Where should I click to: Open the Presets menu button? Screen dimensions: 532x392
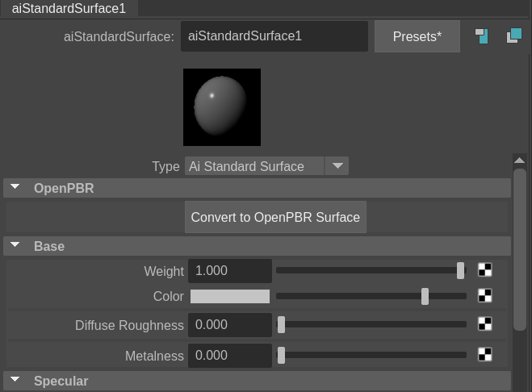pos(417,36)
